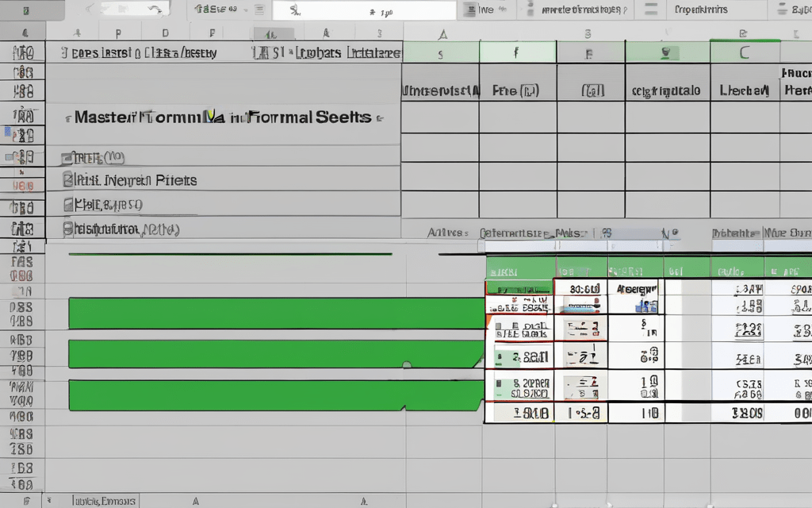The image size is (812, 508).
Task: Open the sheet tab at the bottom left
Action: (103, 500)
